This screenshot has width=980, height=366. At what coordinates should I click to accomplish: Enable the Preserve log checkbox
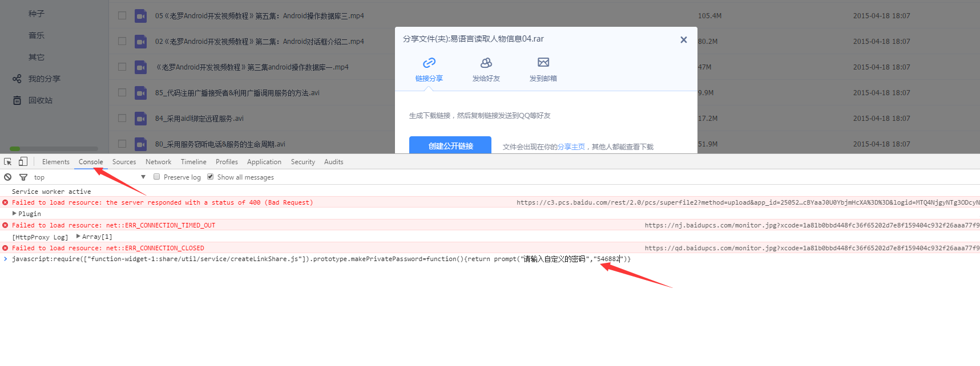pos(157,177)
